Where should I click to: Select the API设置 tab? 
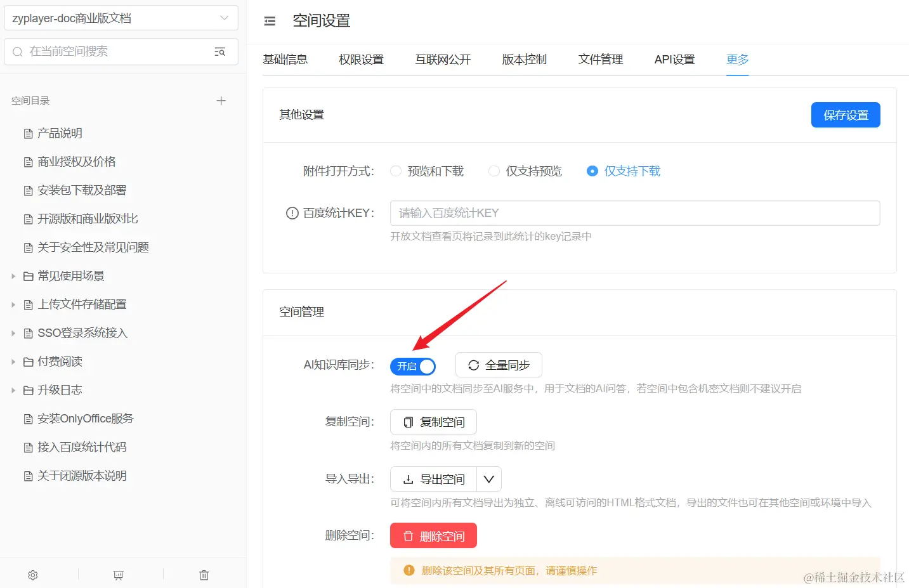point(675,60)
